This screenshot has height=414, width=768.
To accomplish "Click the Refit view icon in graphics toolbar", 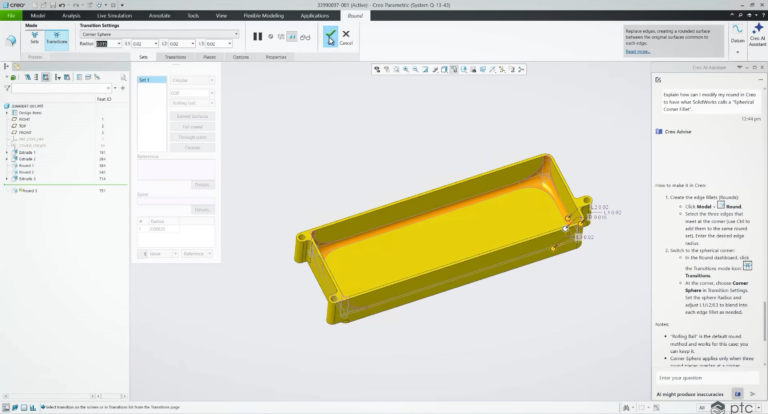I will pyautogui.click(x=396, y=70).
